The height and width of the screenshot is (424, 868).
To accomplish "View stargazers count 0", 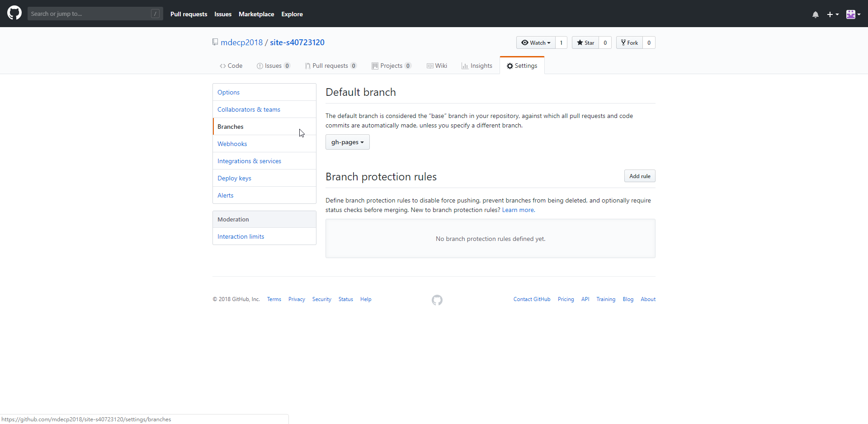I will [x=605, y=42].
